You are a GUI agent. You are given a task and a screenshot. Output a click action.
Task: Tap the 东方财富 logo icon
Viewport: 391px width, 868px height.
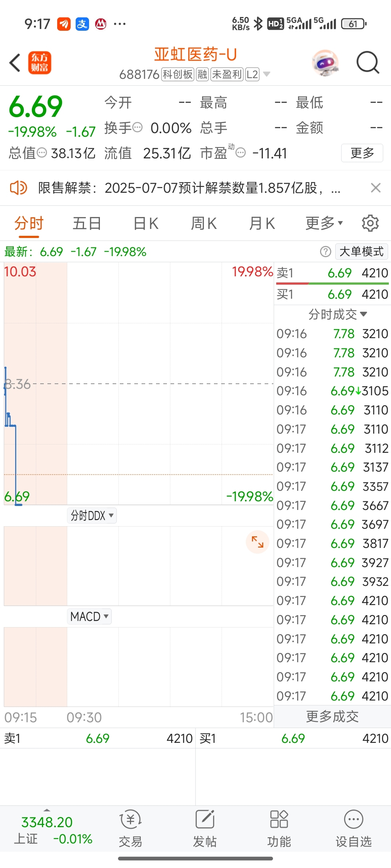(x=40, y=63)
